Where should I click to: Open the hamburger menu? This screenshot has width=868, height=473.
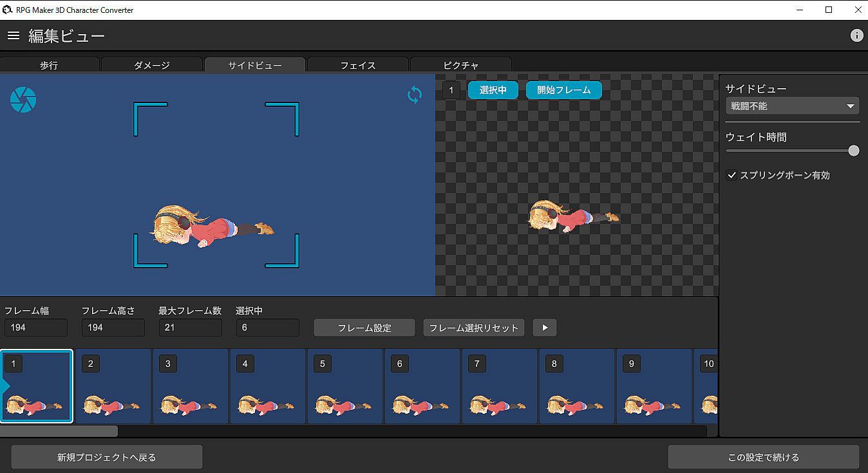click(14, 35)
